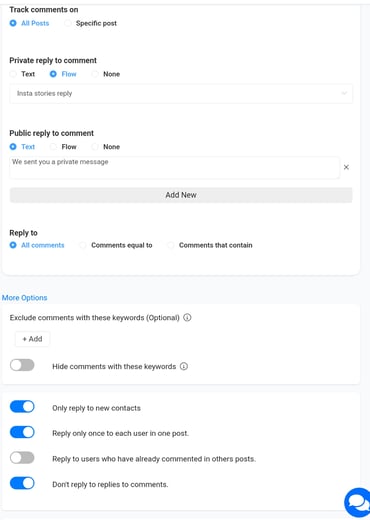Expand the Insta stories reply dropdown

pyautogui.click(x=181, y=94)
